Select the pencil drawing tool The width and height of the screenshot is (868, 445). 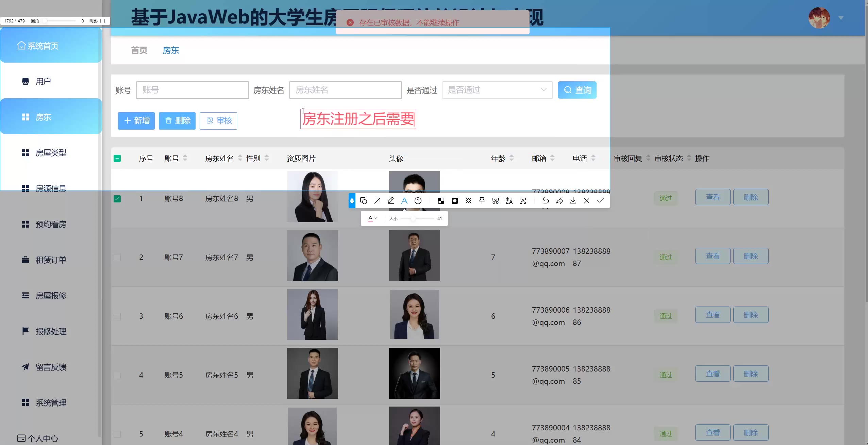pyautogui.click(x=391, y=201)
